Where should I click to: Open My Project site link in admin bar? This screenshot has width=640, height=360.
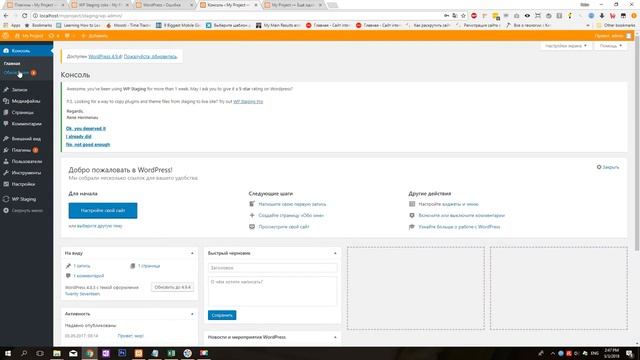click(x=29, y=36)
